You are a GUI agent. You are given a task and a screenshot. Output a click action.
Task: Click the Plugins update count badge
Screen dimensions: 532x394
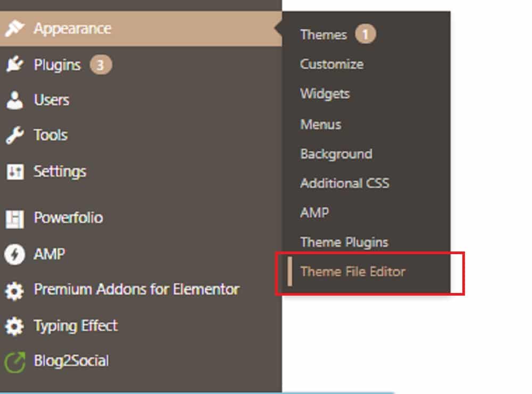(101, 64)
